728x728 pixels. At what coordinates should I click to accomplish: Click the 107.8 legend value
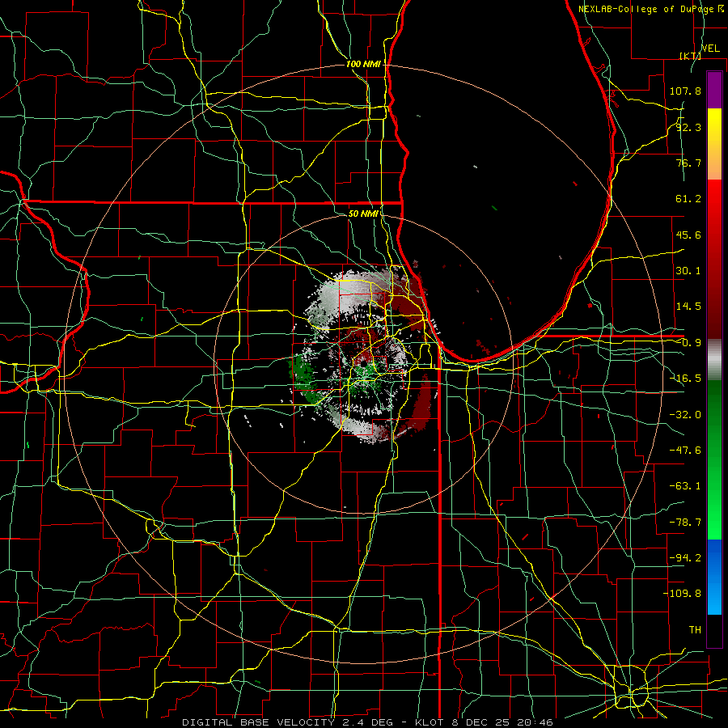tap(685, 91)
